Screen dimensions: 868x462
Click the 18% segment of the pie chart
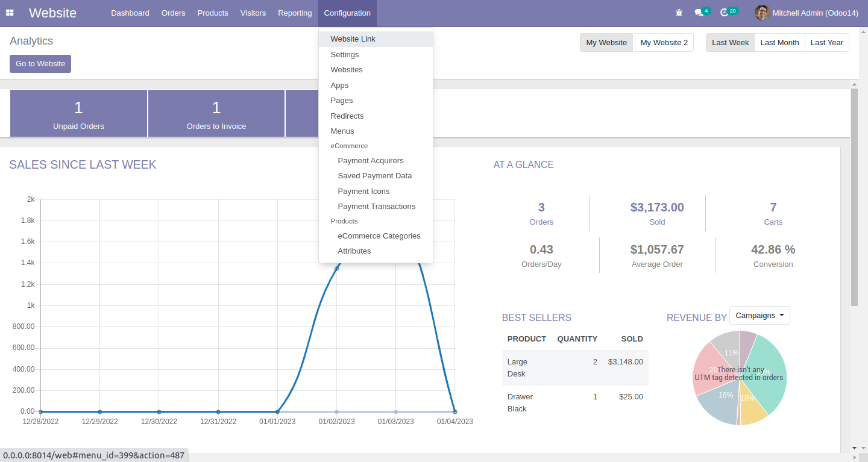[x=725, y=395]
